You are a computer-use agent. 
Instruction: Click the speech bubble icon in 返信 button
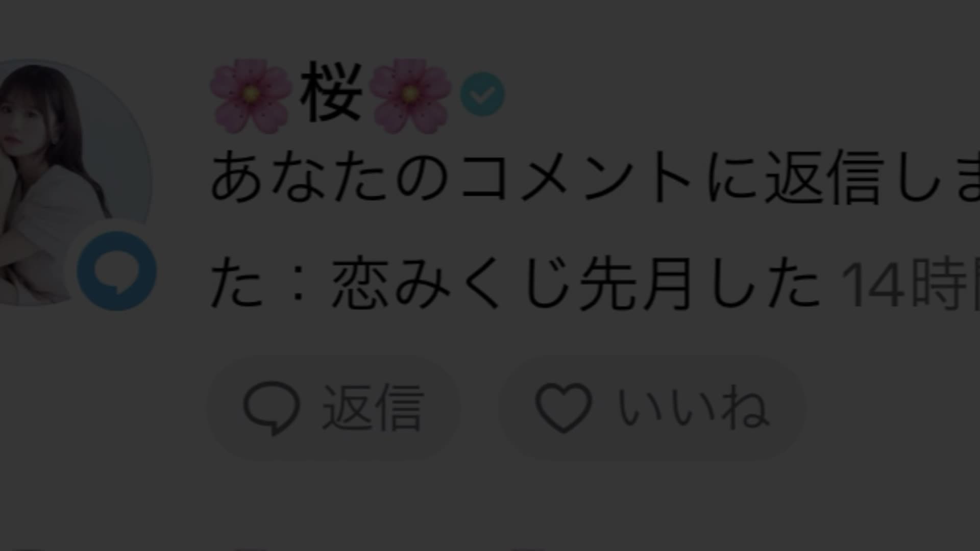click(x=272, y=408)
